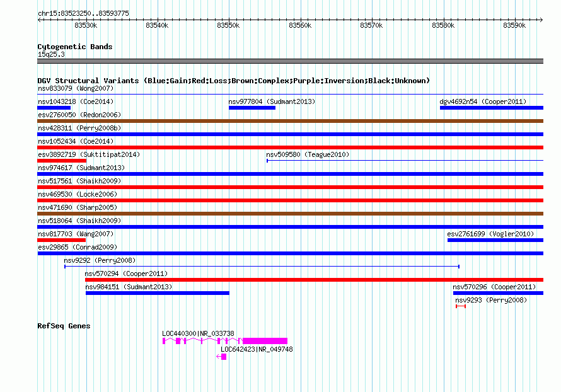Click the gray 15q25.3 cytogenetic band bar

tap(291, 61)
